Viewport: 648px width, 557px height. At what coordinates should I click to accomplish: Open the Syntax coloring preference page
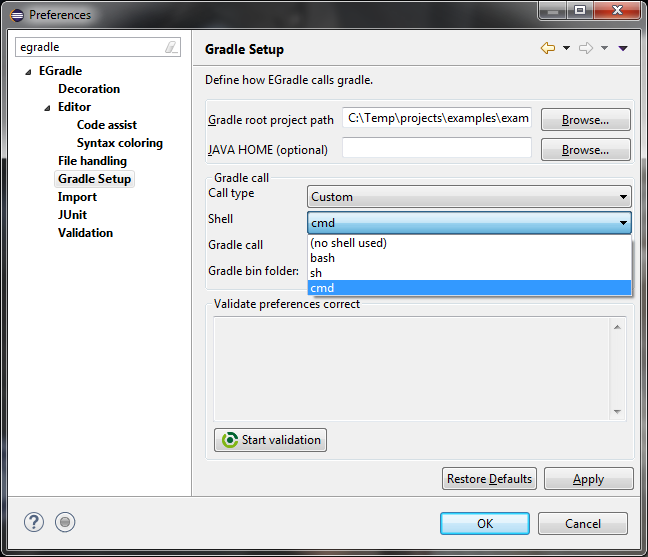tap(120, 143)
